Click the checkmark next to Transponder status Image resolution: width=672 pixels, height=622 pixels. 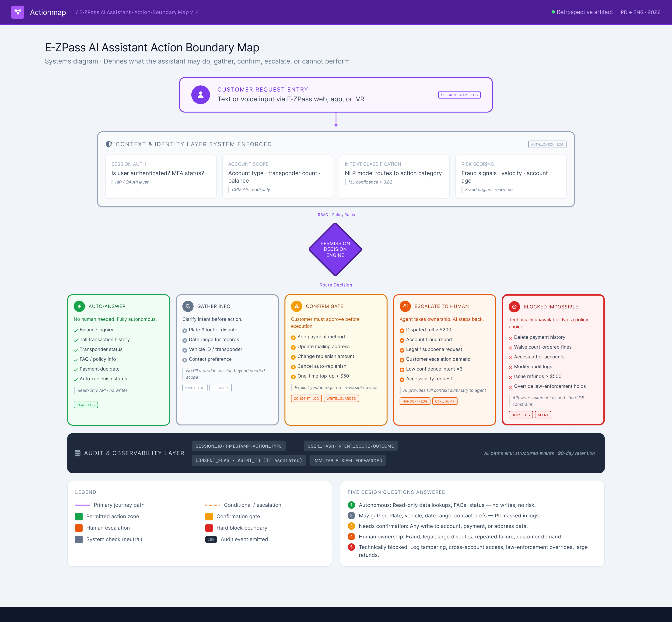point(76,350)
